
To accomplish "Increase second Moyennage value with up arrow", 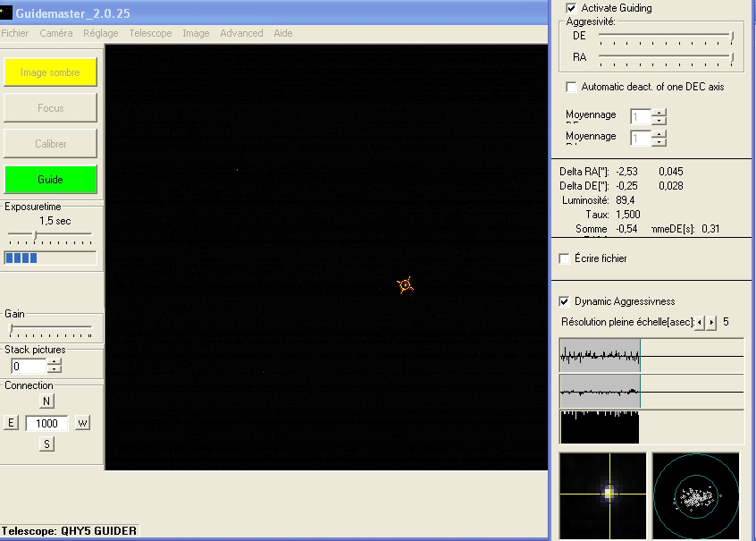I will point(659,135).
